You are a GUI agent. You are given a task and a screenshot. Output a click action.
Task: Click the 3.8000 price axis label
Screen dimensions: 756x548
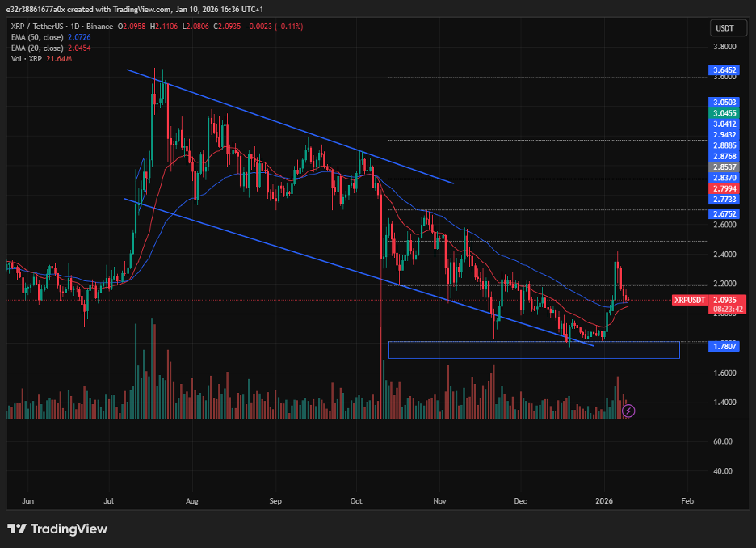(724, 47)
